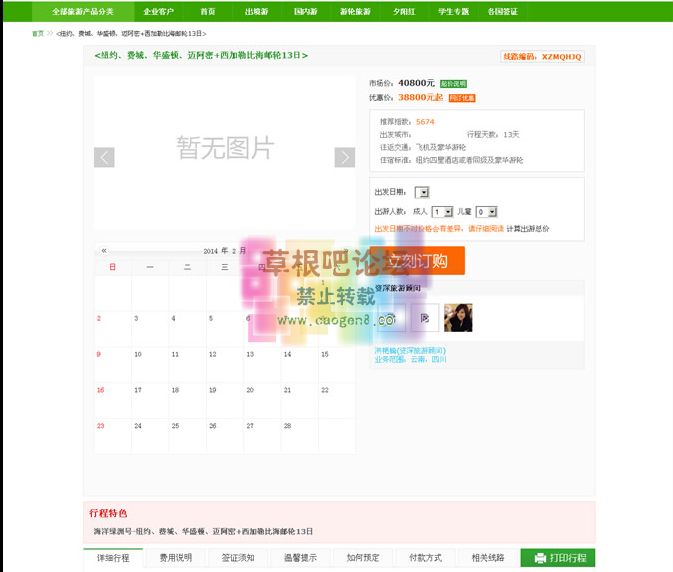
Task: Open the 企业客户 nav item
Action: click(158, 12)
